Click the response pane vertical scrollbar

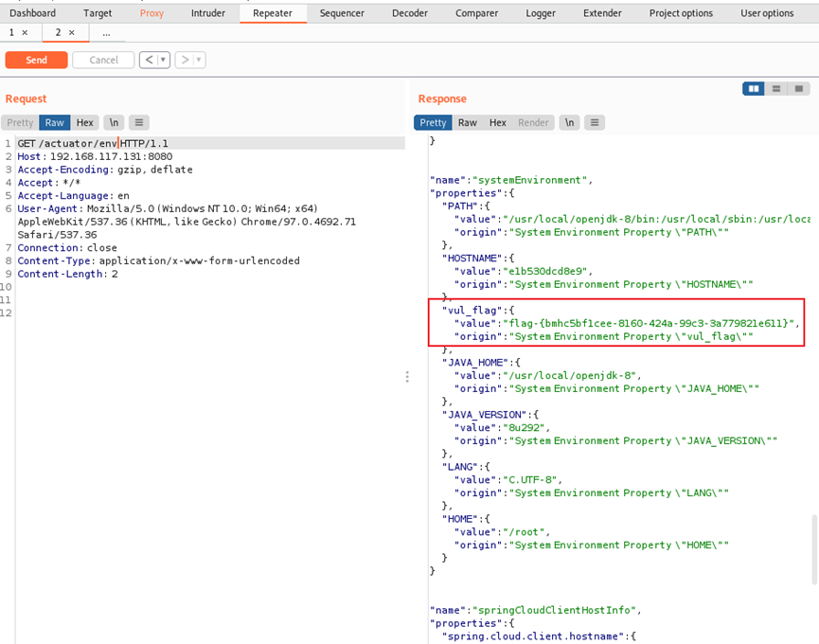click(813, 548)
